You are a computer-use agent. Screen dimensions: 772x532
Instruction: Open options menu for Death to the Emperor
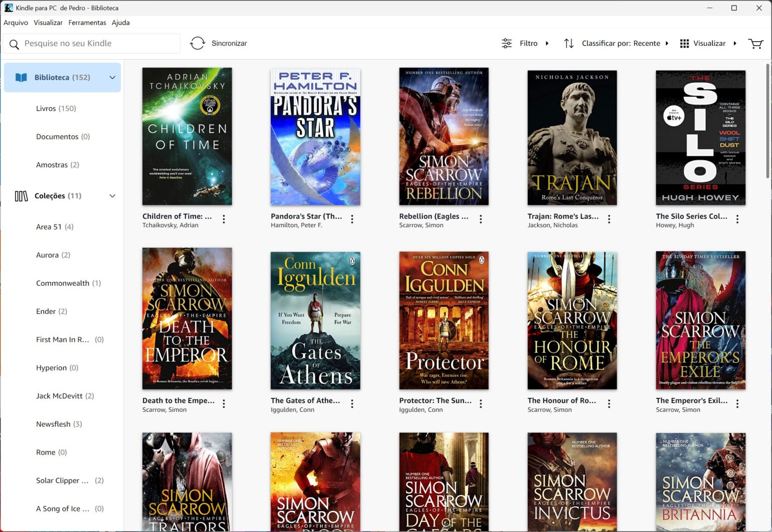[224, 403]
